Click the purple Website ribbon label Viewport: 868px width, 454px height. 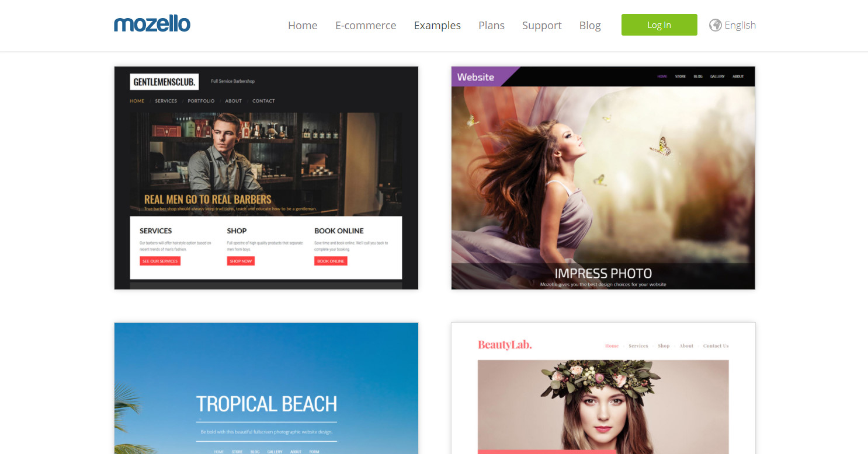pyautogui.click(x=476, y=76)
